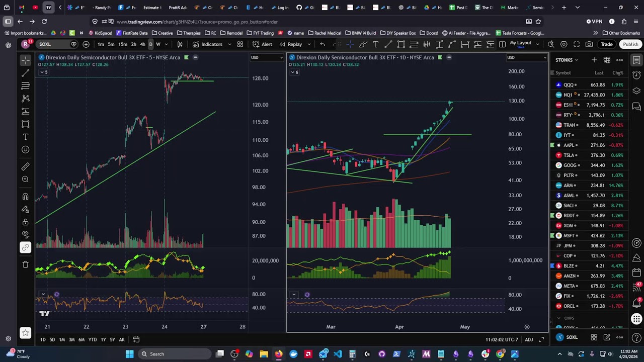Viewport: 644px width, 362px height.
Task: Open the alerts clock icon in right sidebar
Action: pos(636,75)
